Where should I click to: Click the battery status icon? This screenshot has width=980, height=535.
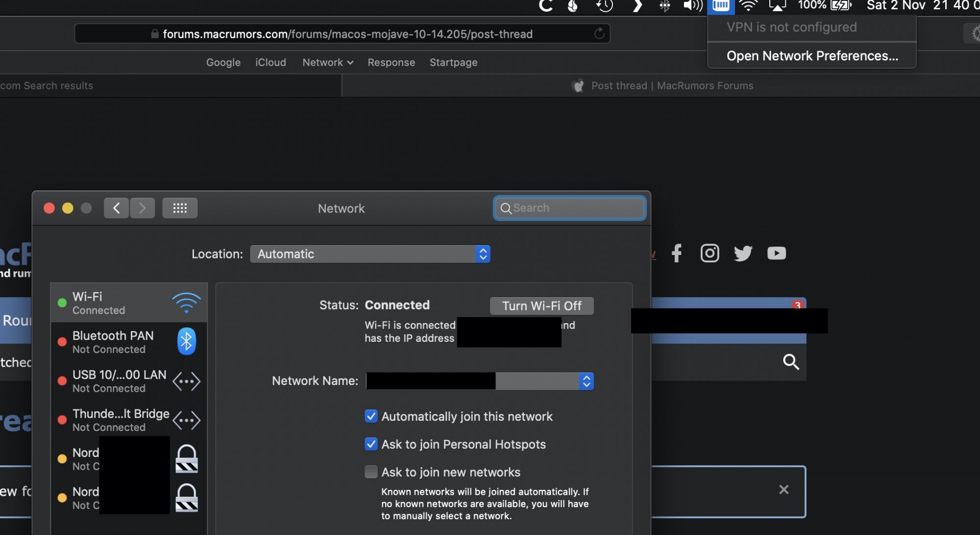coord(841,5)
